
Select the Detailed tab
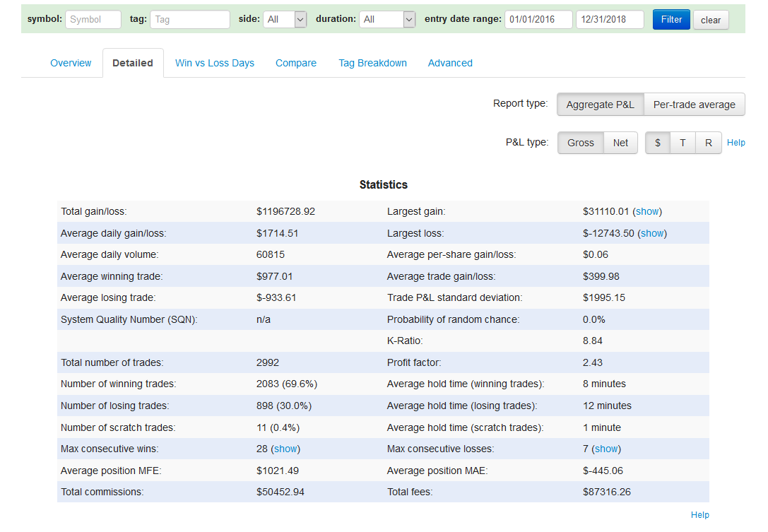click(x=133, y=63)
